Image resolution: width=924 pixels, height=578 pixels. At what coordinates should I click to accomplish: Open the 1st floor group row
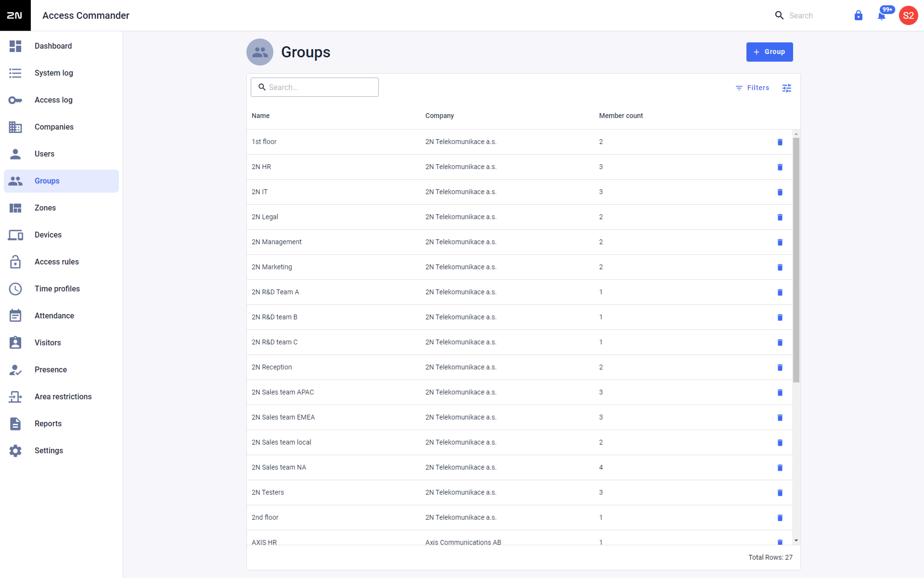point(519,142)
